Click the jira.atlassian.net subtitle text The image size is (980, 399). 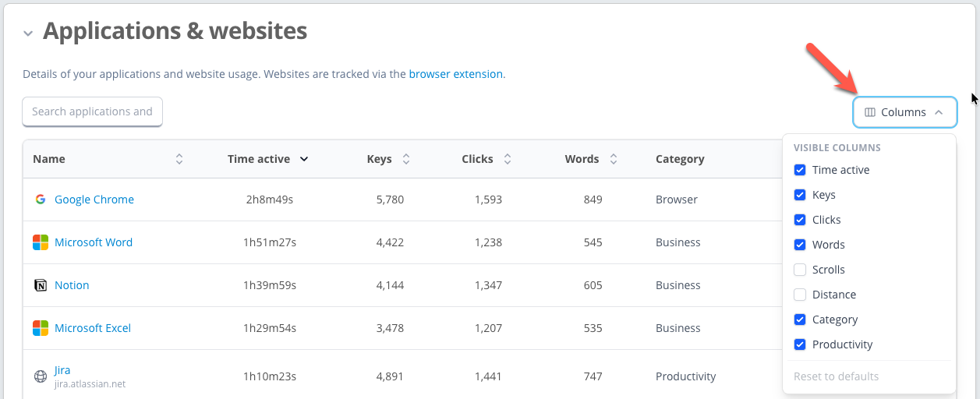(x=90, y=384)
